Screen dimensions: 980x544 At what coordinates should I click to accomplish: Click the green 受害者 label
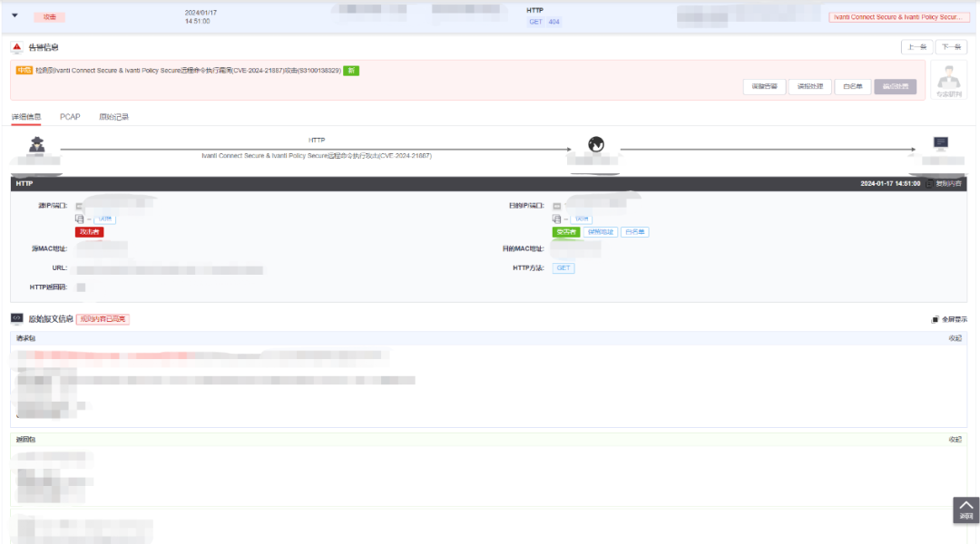[566, 232]
